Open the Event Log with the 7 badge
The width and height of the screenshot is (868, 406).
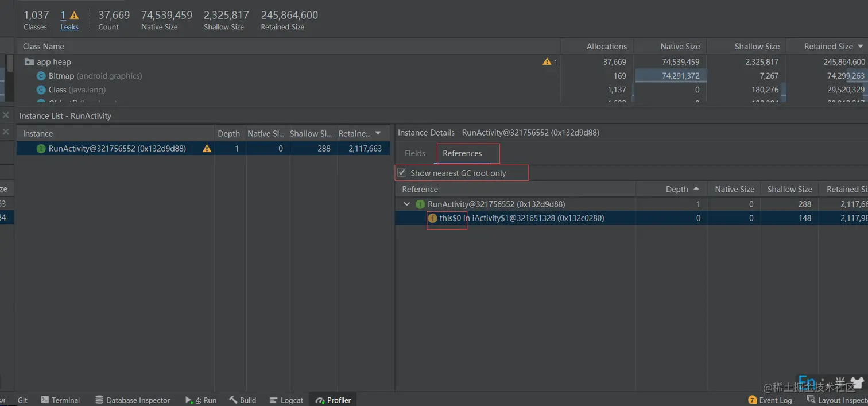pos(770,400)
